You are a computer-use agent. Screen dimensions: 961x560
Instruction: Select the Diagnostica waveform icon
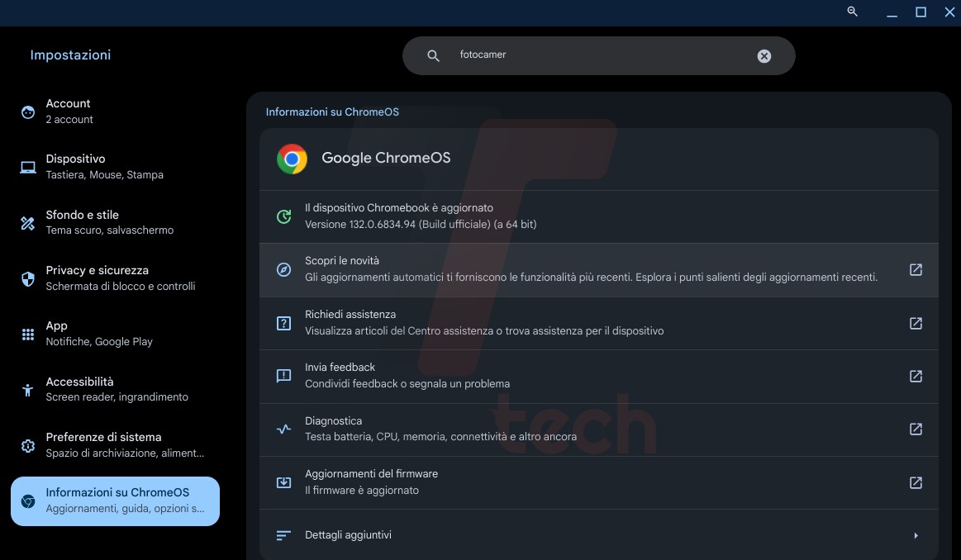(x=283, y=429)
